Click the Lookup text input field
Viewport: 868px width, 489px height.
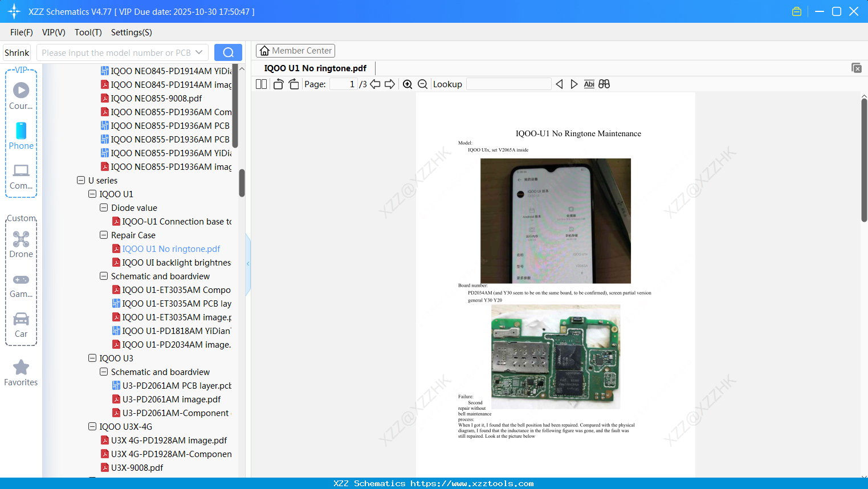[x=509, y=84]
